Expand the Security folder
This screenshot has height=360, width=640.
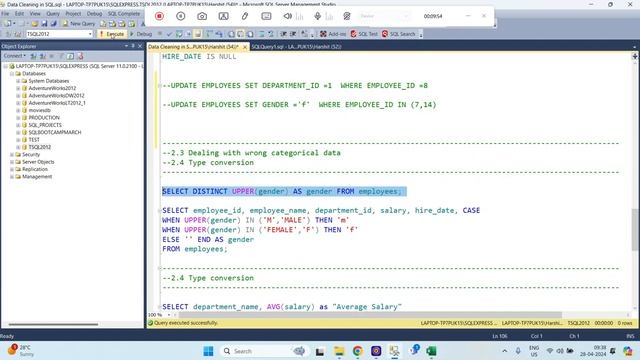[x=12, y=154]
